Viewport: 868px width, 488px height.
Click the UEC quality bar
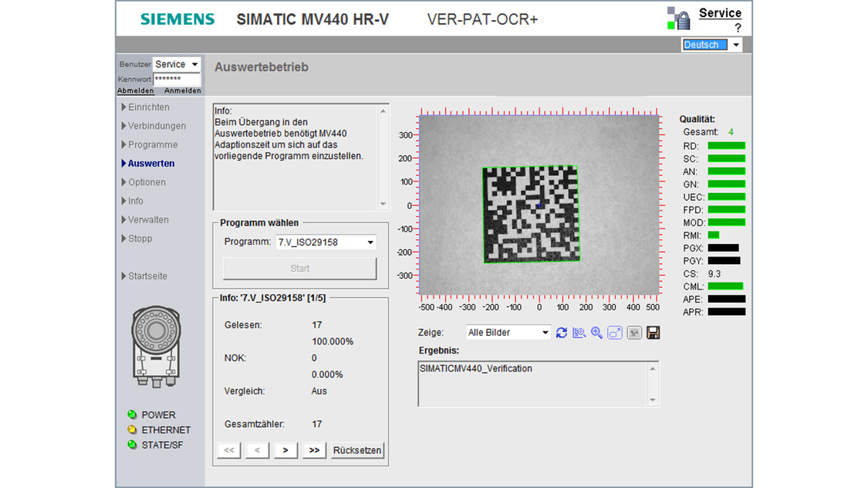[727, 197]
